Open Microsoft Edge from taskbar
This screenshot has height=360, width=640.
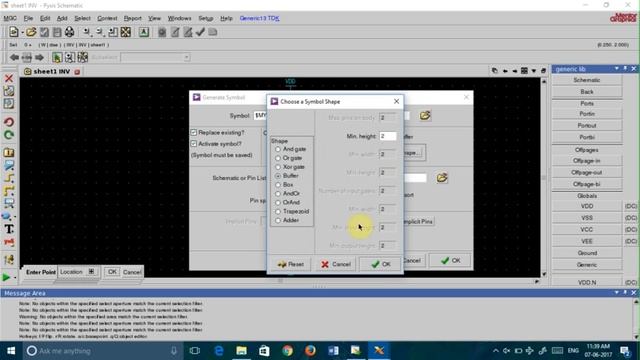point(219,351)
